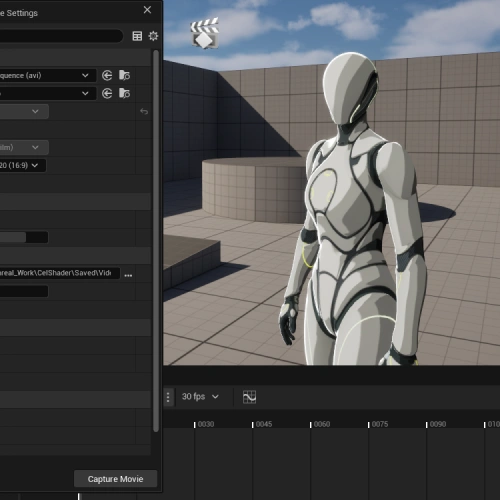Expand the 16:9 resolution dropdown
The image size is (500, 500).
click(23, 165)
